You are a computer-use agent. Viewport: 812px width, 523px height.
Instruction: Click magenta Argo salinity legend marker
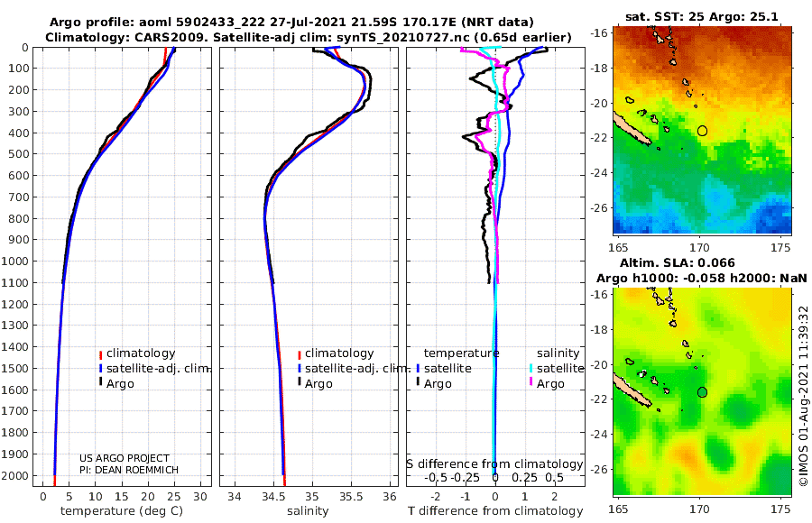[x=531, y=382]
